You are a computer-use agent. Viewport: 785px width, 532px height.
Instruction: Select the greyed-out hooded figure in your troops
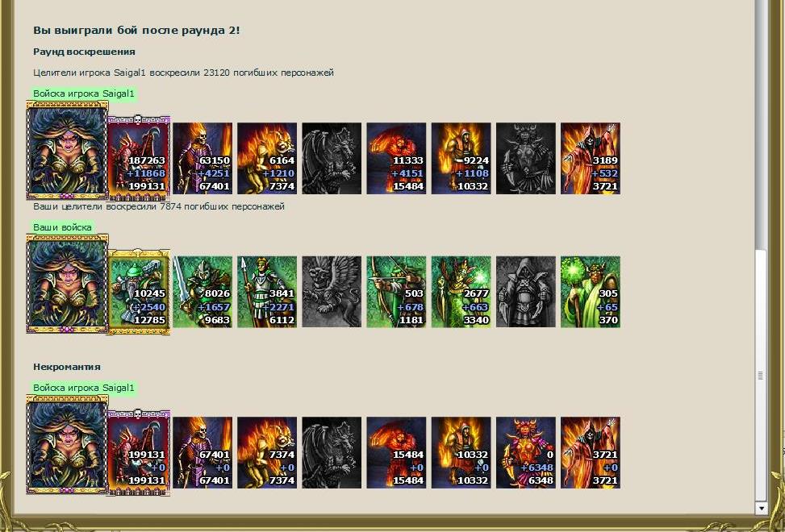pos(526,292)
